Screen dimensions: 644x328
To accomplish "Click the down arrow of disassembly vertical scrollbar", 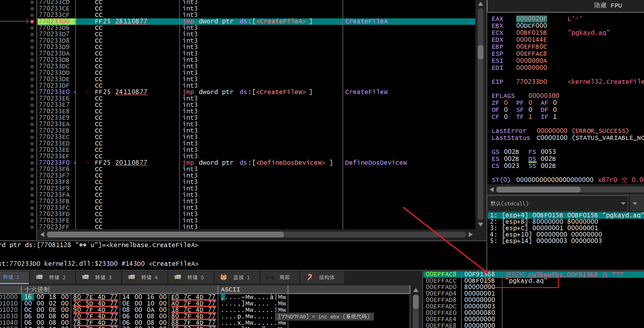I will (x=481, y=224).
